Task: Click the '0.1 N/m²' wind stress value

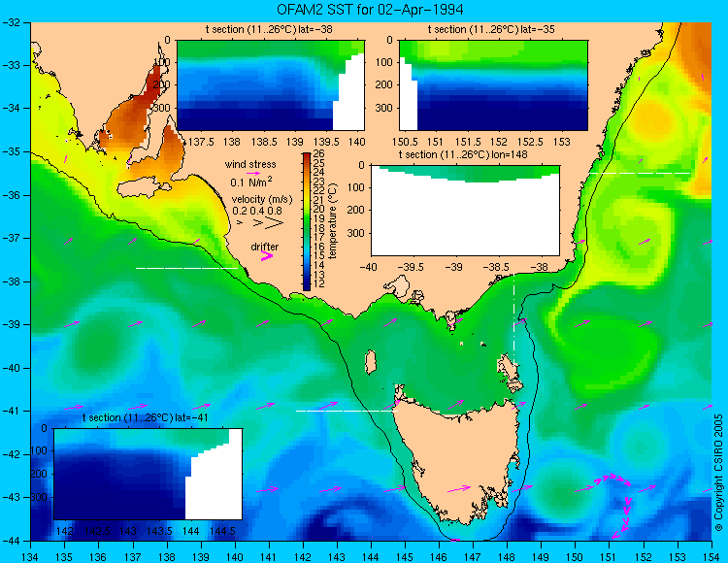Action: [x=251, y=182]
